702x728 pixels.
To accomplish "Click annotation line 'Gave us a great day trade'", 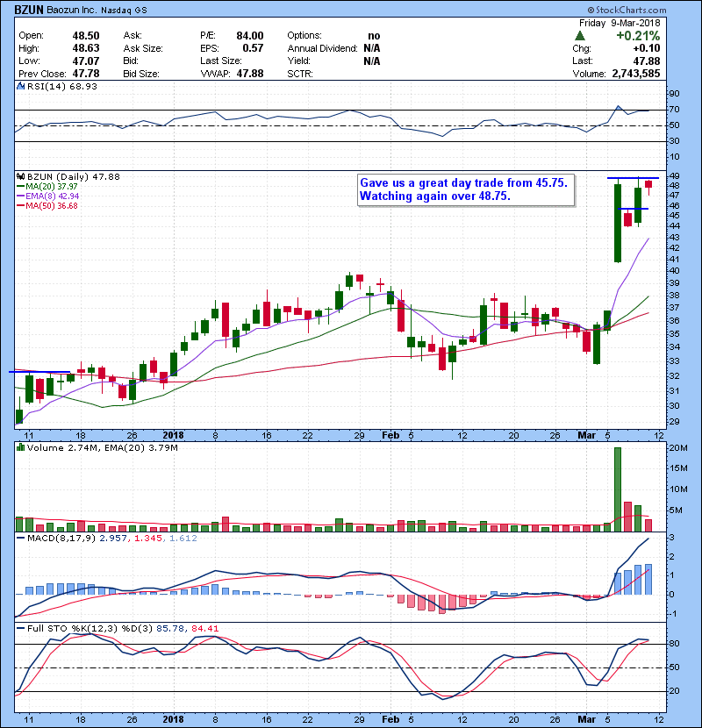I will tap(463, 183).
